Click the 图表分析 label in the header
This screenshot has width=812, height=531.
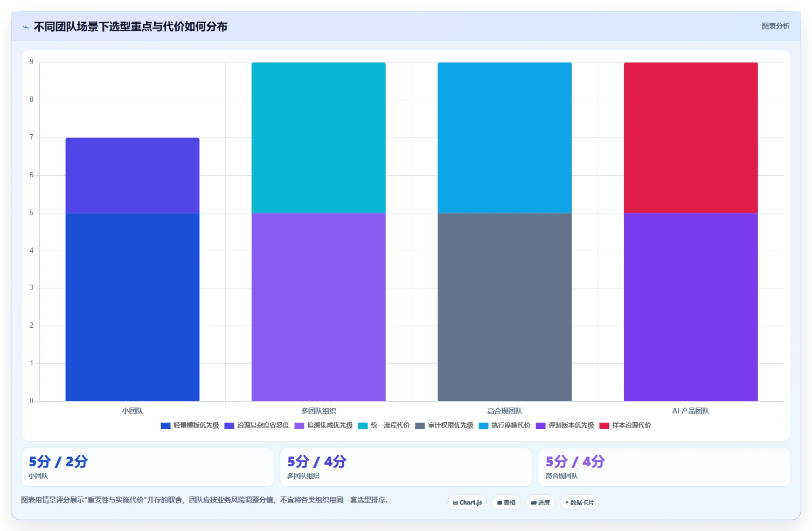775,26
